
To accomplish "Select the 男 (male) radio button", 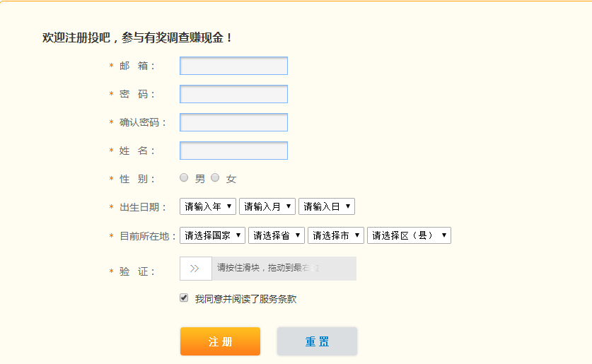I will tap(184, 178).
